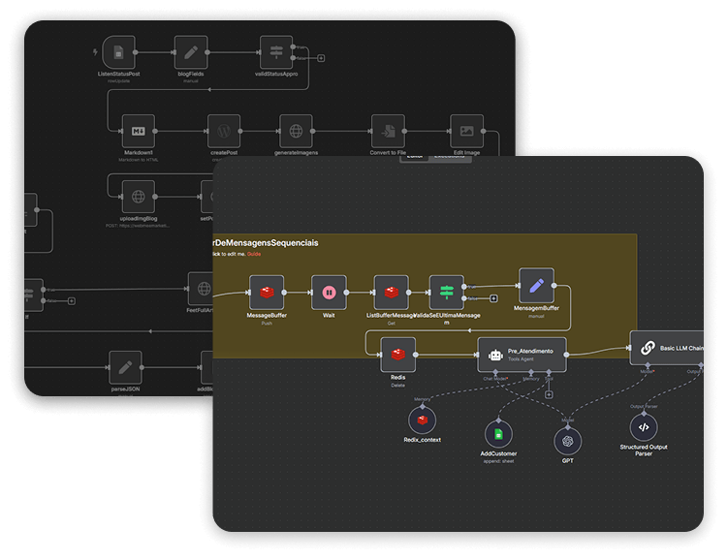The image size is (728, 560).
Task: Open the createPost WordPress node
Action: [x=224, y=131]
